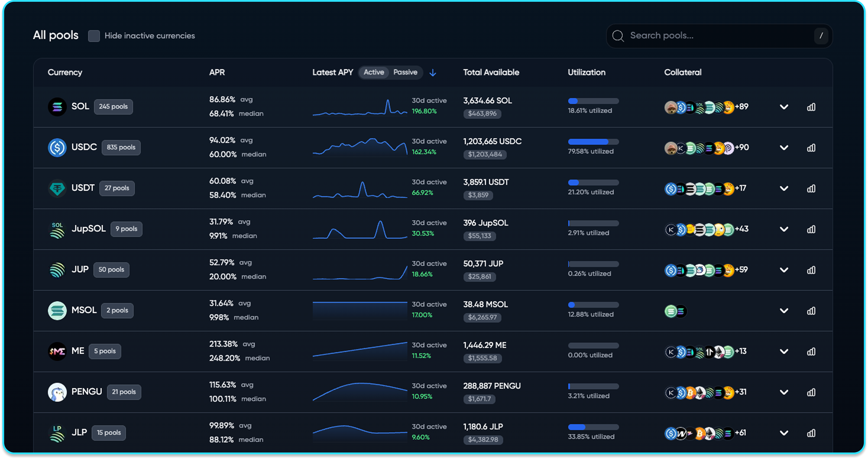Click the USDC currency logo
868x459 pixels.
coord(57,147)
